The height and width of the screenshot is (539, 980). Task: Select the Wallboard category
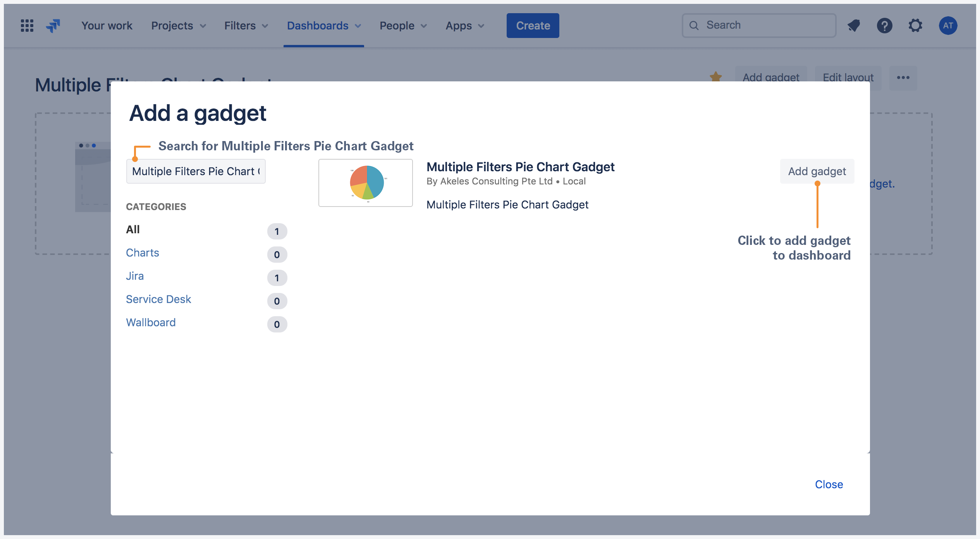point(151,322)
